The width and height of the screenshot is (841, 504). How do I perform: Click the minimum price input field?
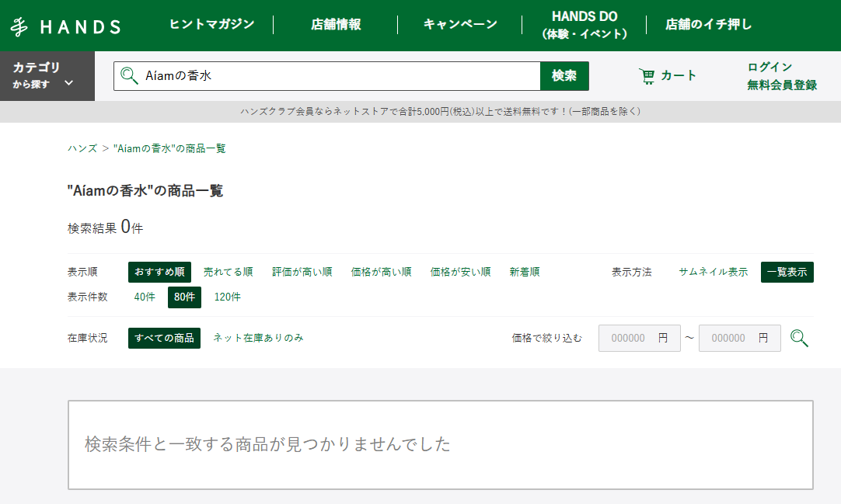point(640,338)
